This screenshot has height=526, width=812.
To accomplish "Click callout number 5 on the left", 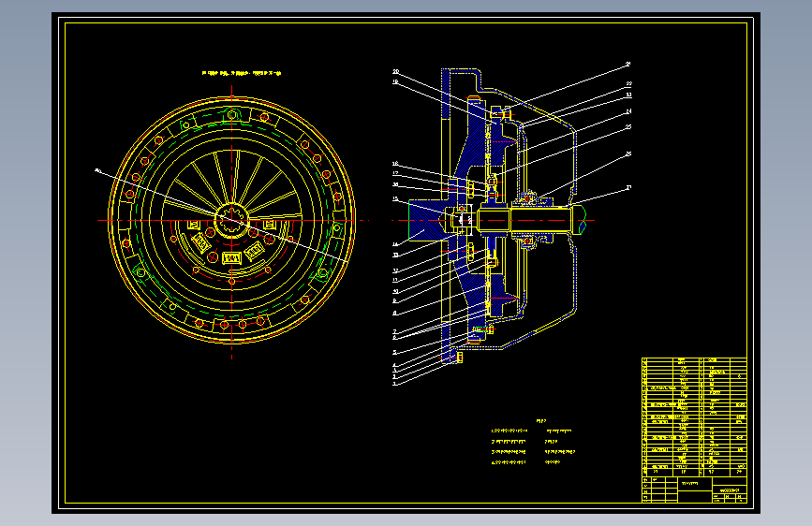I will pos(394,353).
